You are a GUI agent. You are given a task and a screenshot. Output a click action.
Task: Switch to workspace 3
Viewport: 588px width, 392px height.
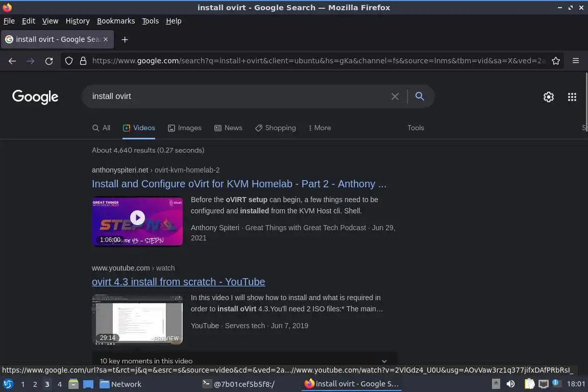pyautogui.click(x=47, y=384)
